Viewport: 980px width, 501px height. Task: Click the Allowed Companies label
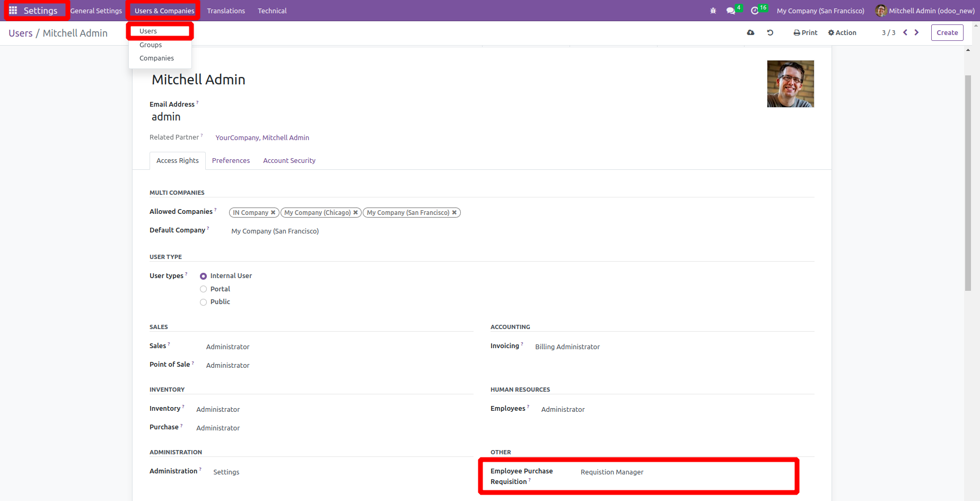coord(181,212)
